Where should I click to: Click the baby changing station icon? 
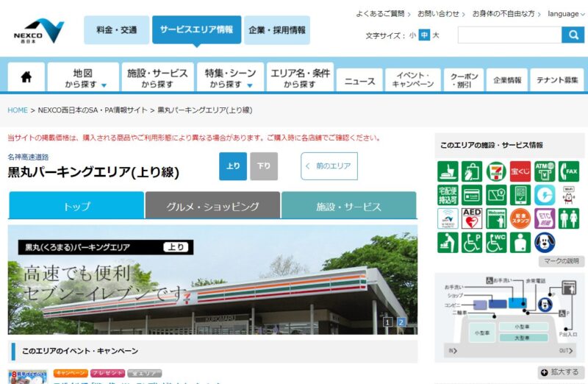point(448,243)
